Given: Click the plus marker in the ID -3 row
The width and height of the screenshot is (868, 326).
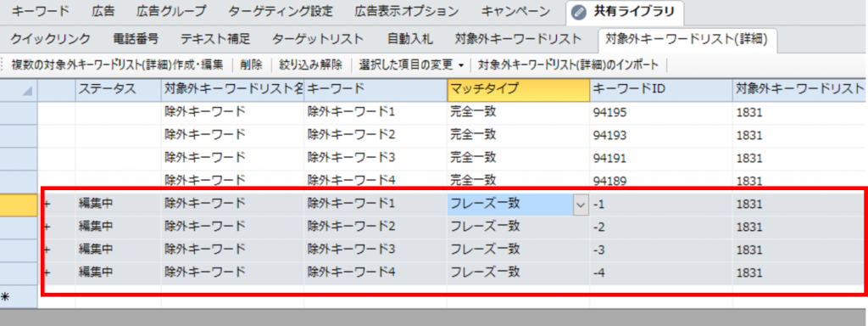Looking at the screenshot, I should tap(47, 250).
